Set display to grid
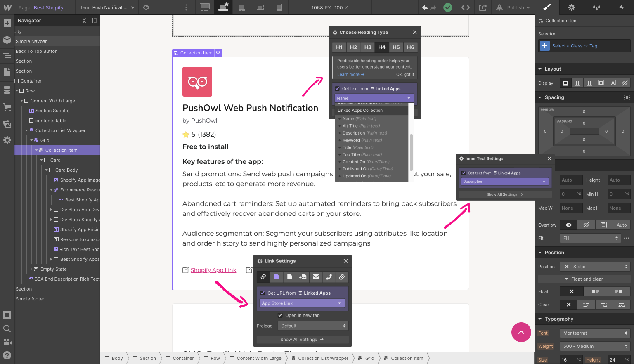 click(x=589, y=83)
